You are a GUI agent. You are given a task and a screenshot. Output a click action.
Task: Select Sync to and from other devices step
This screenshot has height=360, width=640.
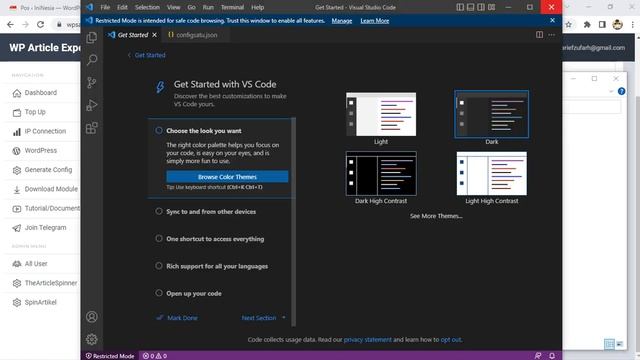tap(211, 212)
